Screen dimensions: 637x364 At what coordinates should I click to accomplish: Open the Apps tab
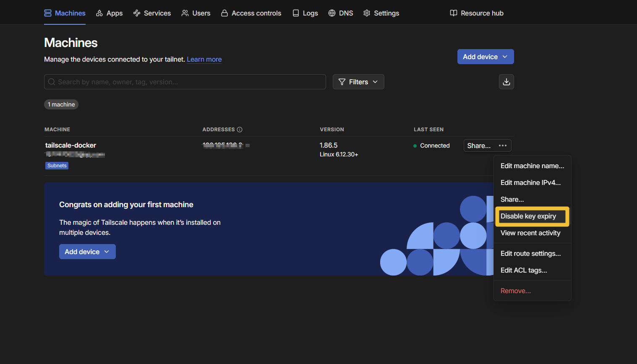(x=109, y=13)
